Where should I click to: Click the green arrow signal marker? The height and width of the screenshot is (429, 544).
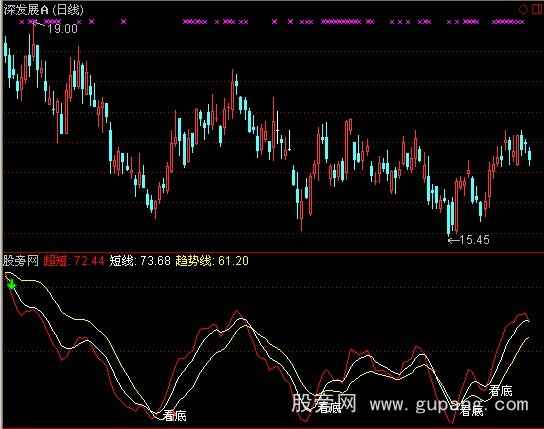(12, 285)
